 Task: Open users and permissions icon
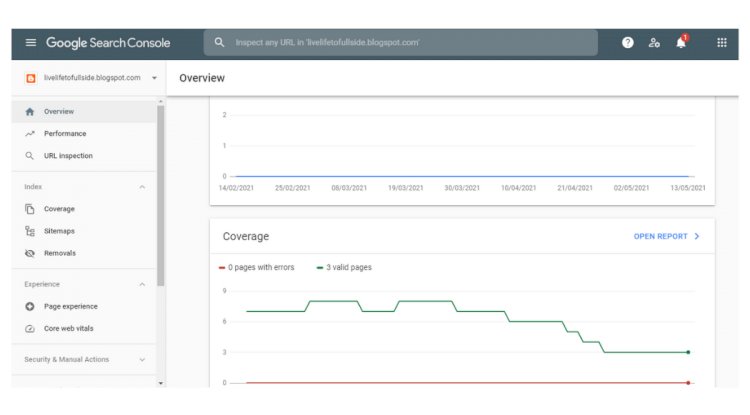coord(654,43)
